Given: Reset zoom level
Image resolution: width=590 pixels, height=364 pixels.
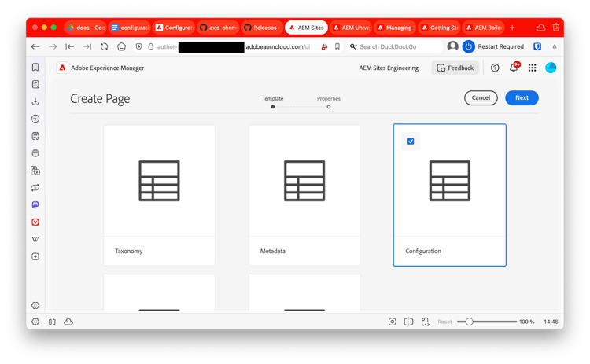Looking at the screenshot, I should 444,322.
